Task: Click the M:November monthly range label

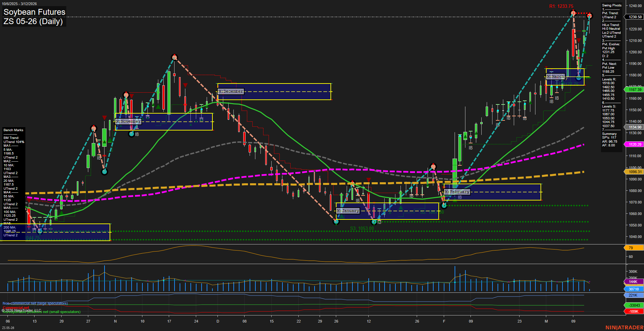Action: pyautogui.click(x=128, y=121)
